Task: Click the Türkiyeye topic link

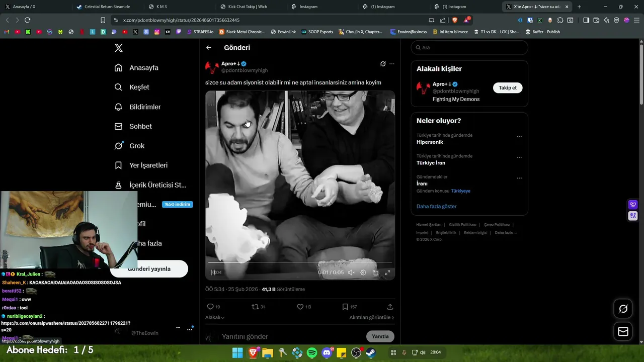Action: pyautogui.click(x=460, y=191)
